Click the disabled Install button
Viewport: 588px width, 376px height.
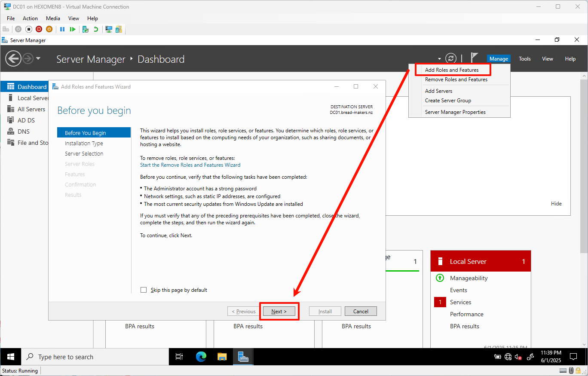point(325,311)
